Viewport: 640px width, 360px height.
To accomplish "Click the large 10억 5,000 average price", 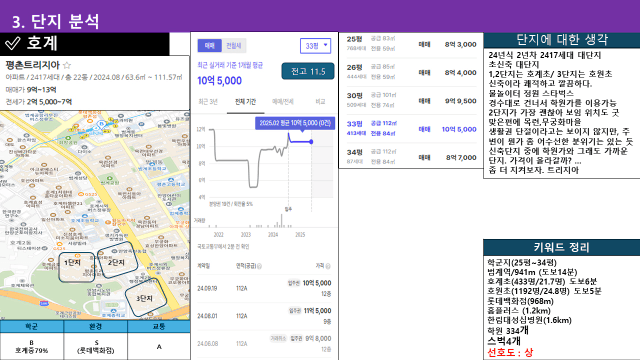I will click(220, 81).
